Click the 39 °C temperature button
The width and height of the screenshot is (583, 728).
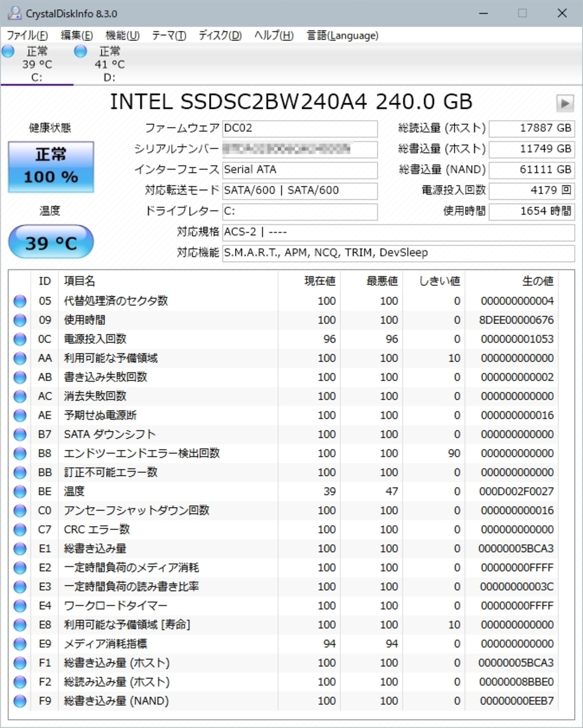pyautogui.click(x=51, y=242)
